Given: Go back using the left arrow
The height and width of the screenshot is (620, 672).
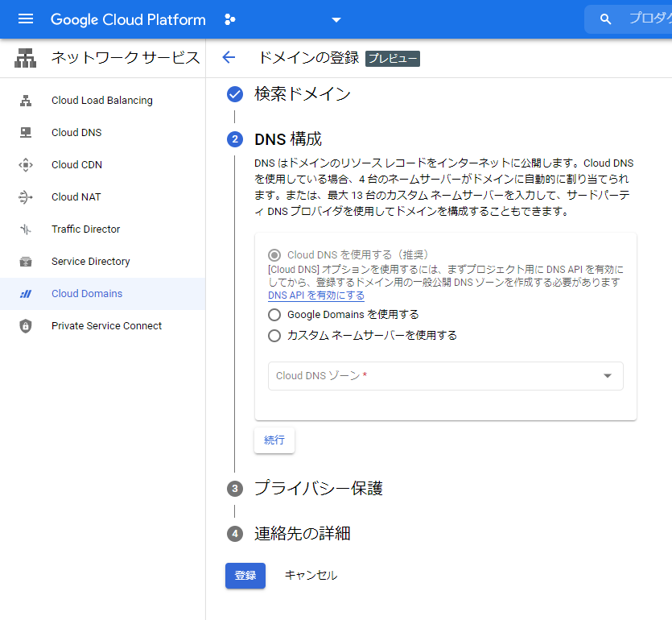Looking at the screenshot, I should pyautogui.click(x=229, y=57).
